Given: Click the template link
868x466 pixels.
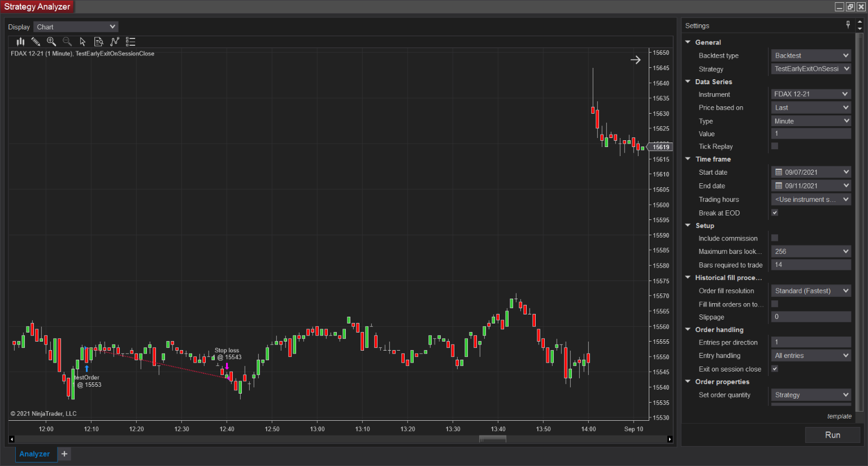Looking at the screenshot, I should tap(839, 416).
